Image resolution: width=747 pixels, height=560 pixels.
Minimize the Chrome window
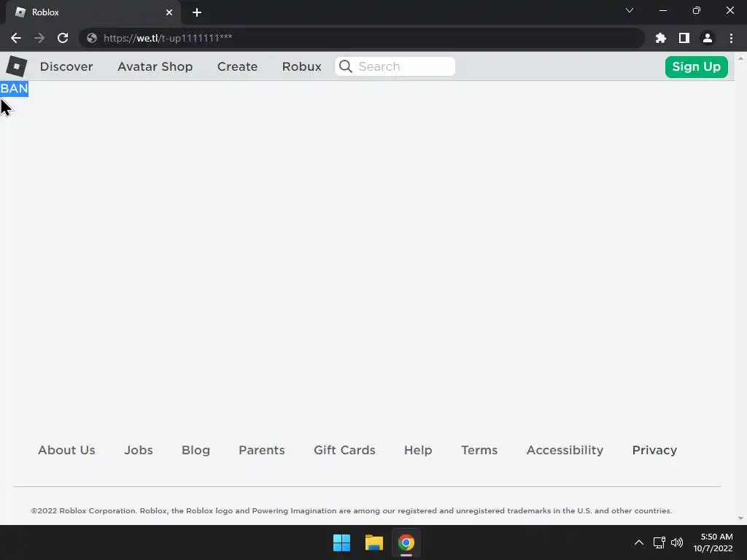coord(662,10)
